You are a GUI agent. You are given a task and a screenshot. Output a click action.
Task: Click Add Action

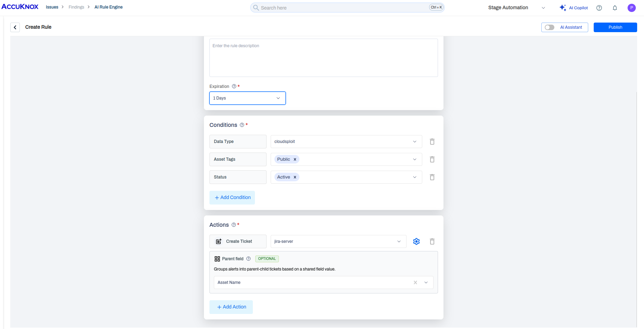point(231,307)
